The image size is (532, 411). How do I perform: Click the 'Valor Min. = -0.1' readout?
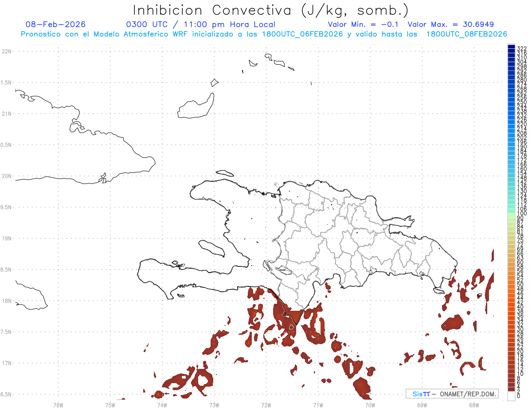pyautogui.click(x=364, y=24)
